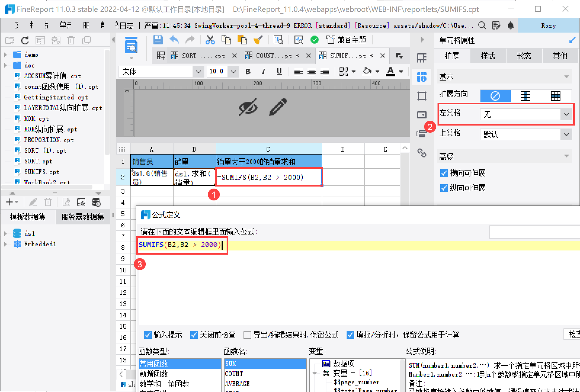Click the Bold formatting icon
580x392 pixels.
248,71
